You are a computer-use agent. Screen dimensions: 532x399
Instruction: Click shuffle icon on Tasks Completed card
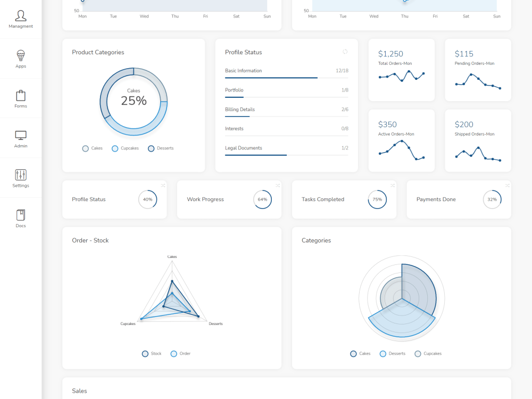(x=393, y=185)
